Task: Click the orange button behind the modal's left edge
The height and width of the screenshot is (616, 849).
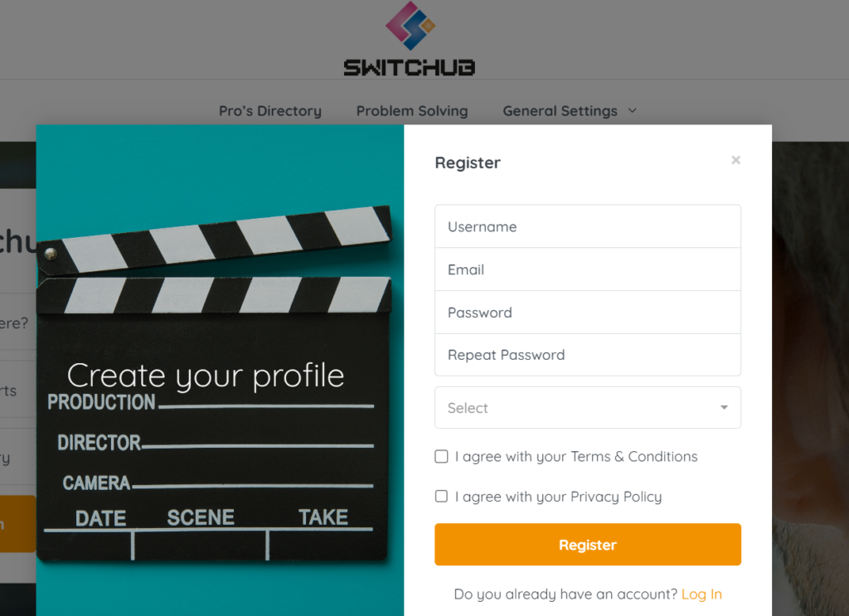Action: coord(18,524)
